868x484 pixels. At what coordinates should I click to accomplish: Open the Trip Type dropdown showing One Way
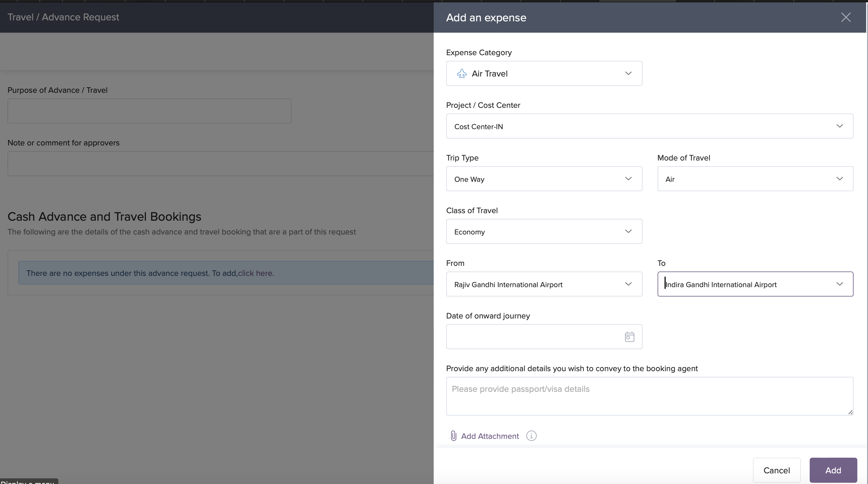coord(544,179)
